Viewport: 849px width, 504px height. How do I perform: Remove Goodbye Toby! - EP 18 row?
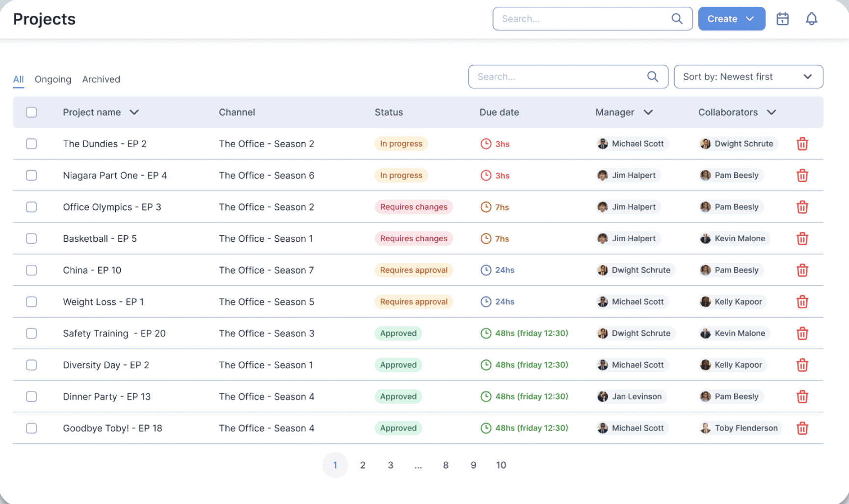[x=802, y=428]
